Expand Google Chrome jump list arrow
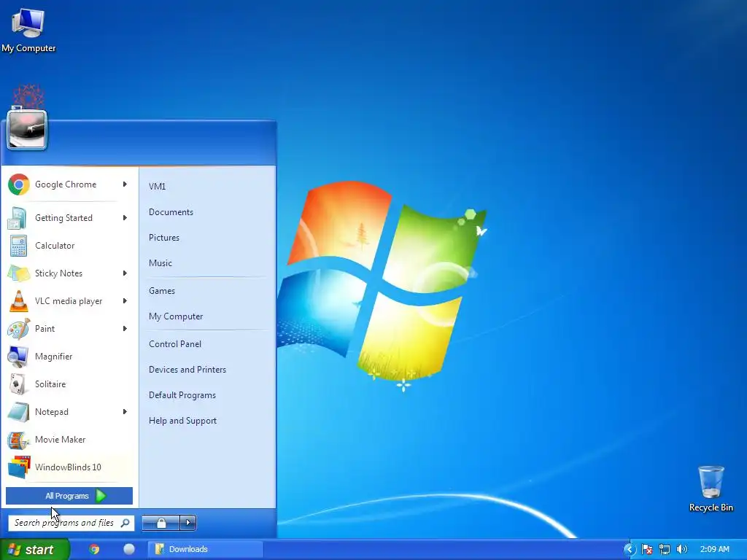Viewport: 747px width, 560px height. tap(125, 184)
